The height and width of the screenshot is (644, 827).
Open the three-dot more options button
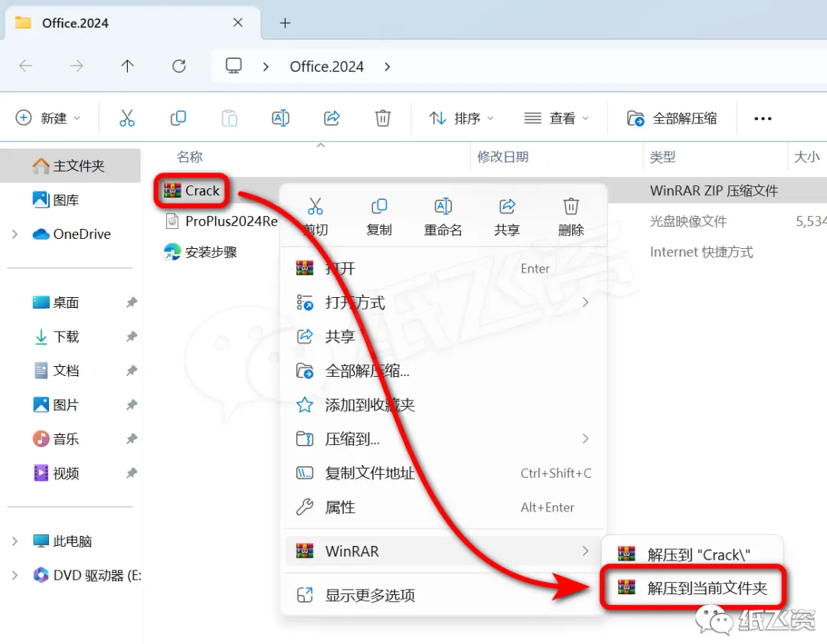763,119
